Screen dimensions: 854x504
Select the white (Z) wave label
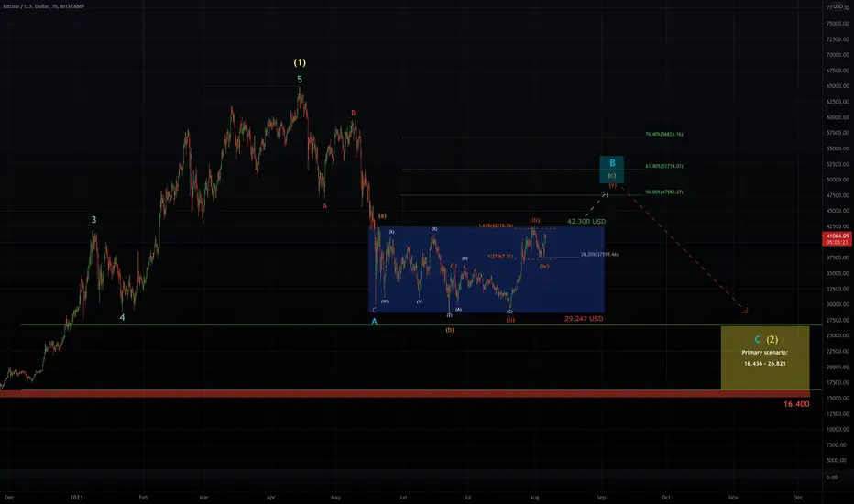click(449, 315)
